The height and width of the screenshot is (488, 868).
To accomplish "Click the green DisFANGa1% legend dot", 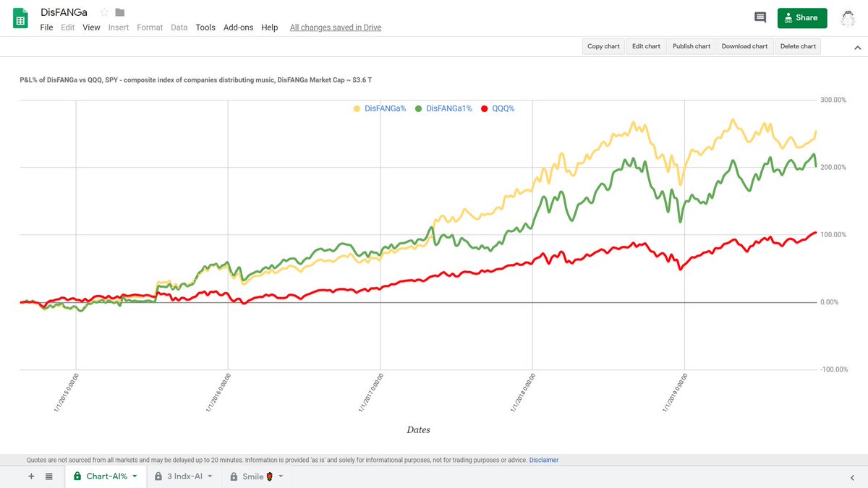I will coord(420,108).
